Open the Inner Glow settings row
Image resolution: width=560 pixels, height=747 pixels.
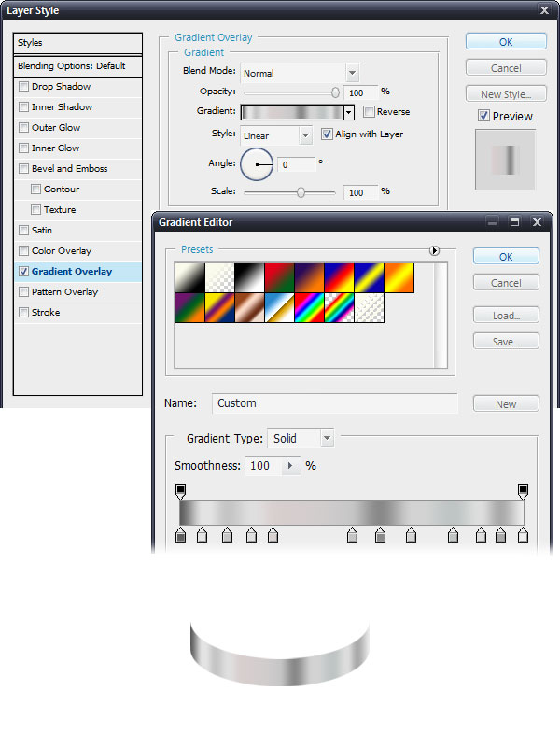click(x=77, y=148)
